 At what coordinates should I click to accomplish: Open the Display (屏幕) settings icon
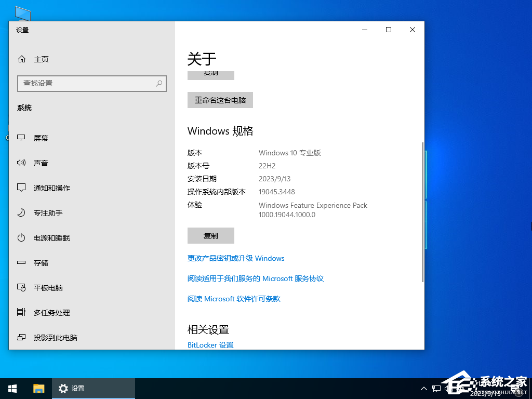click(x=21, y=138)
